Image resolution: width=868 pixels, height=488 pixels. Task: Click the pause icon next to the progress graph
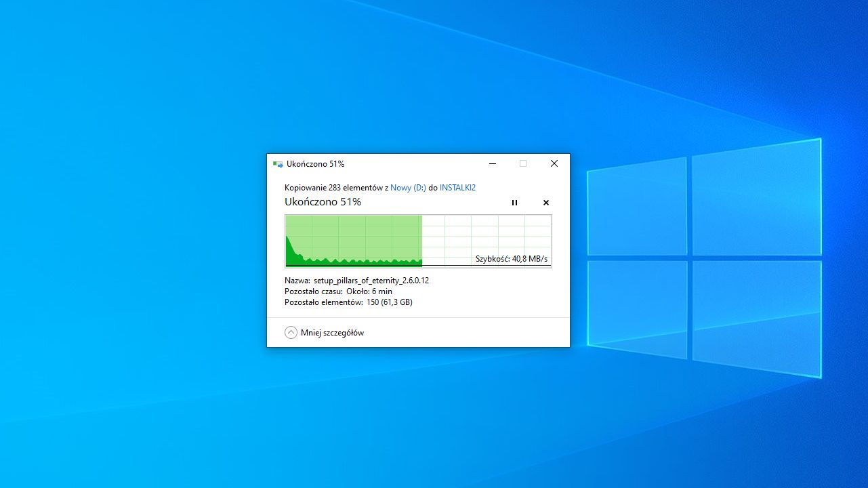[515, 203]
